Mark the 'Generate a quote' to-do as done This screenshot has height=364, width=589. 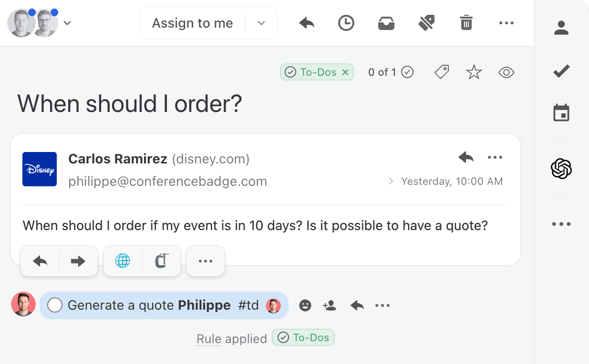[x=54, y=305]
